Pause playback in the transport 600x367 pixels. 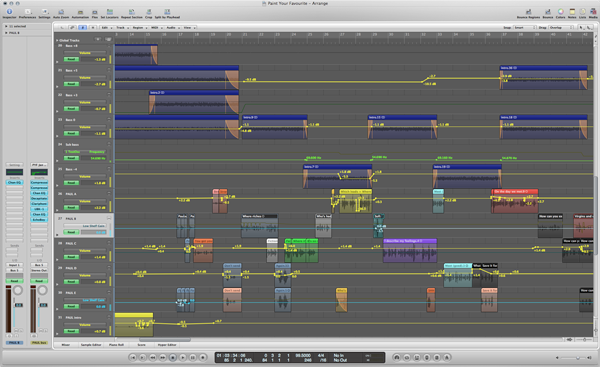192,357
